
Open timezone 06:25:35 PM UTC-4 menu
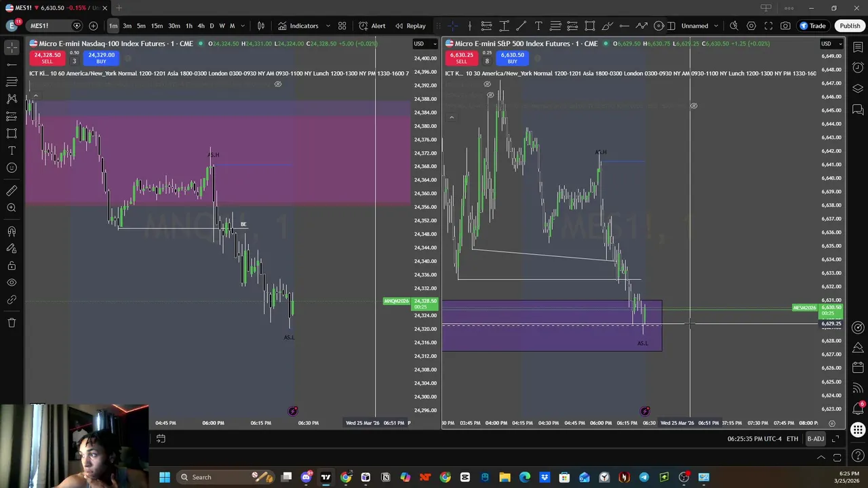tap(754, 439)
